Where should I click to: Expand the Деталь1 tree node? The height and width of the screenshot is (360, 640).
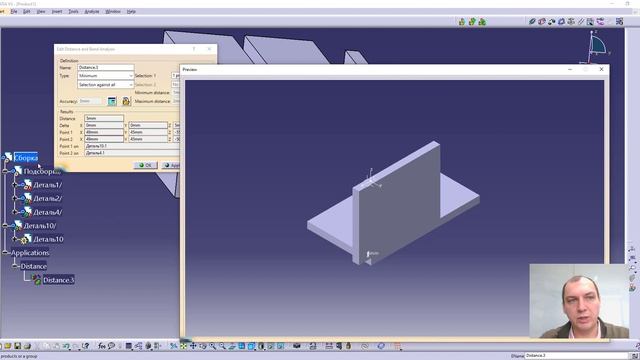pos(15,185)
